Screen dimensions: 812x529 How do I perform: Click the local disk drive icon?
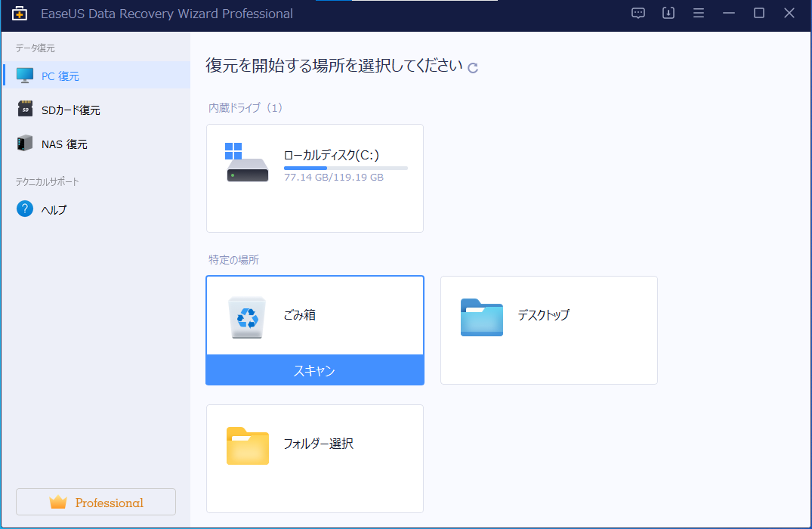tap(248, 162)
